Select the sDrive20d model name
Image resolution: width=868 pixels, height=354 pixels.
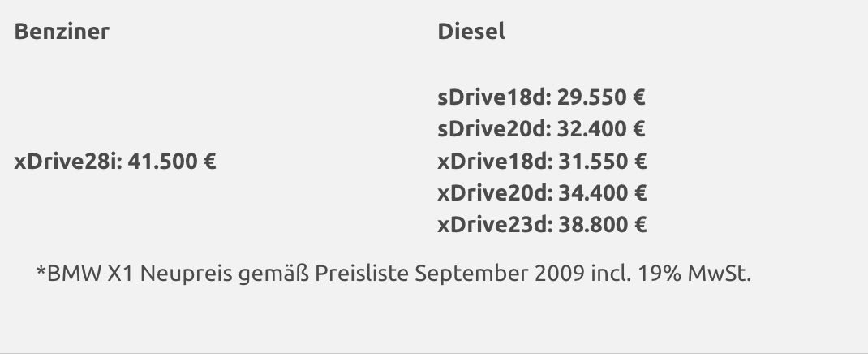point(493,129)
